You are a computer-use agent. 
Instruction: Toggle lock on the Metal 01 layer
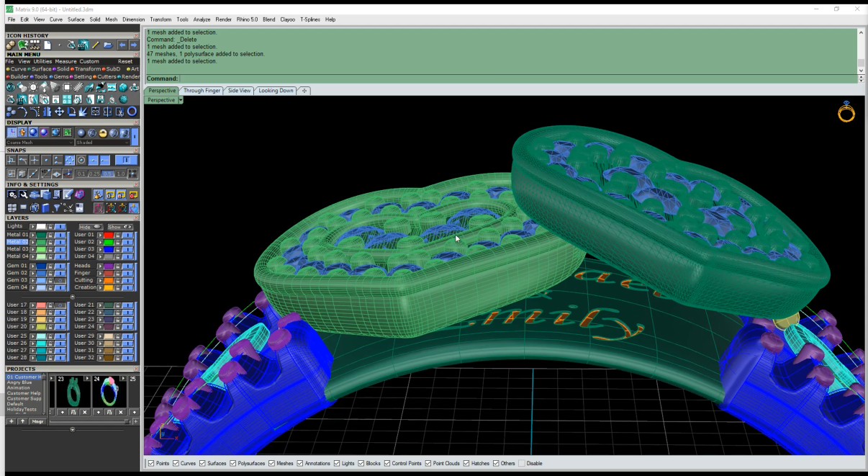[x=50, y=235]
